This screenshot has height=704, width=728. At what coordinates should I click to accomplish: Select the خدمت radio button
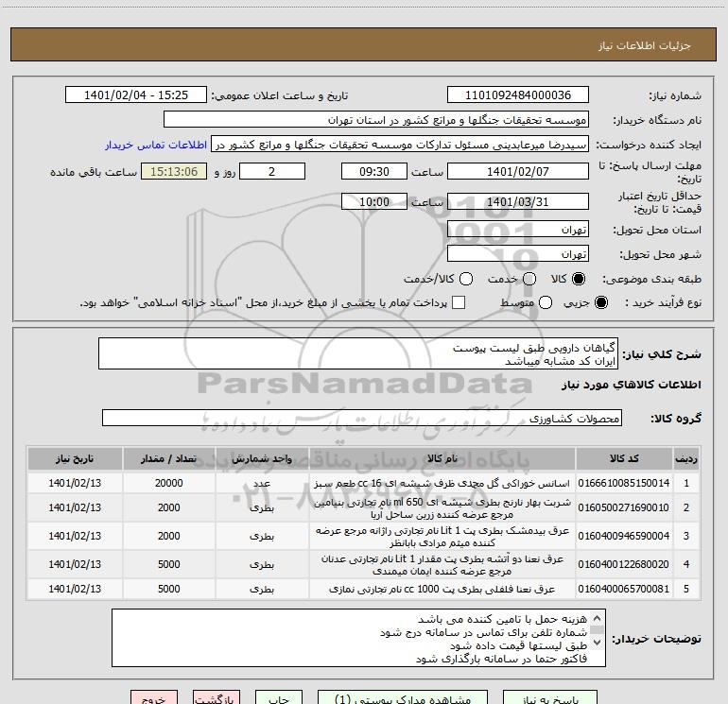[x=529, y=279]
